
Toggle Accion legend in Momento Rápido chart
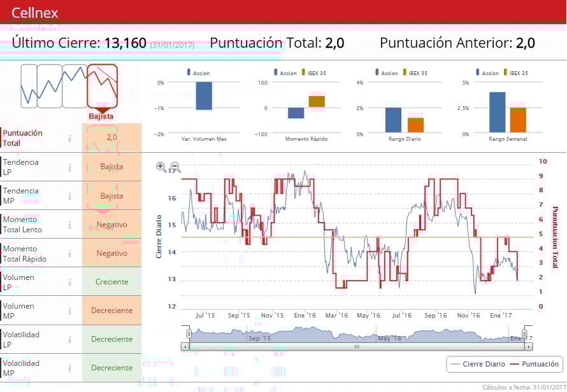pyautogui.click(x=285, y=73)
